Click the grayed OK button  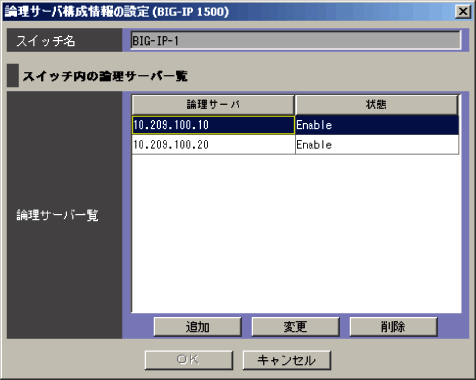(189, 360)
